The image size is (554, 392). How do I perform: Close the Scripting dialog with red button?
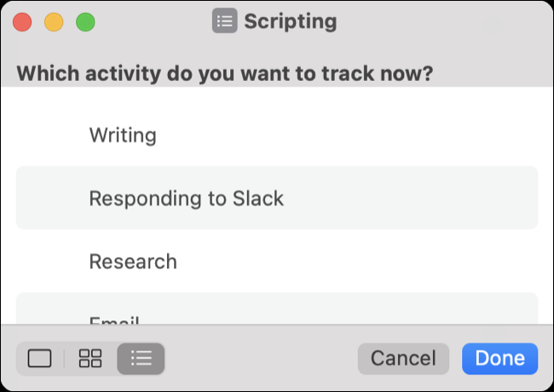(23, 21)
